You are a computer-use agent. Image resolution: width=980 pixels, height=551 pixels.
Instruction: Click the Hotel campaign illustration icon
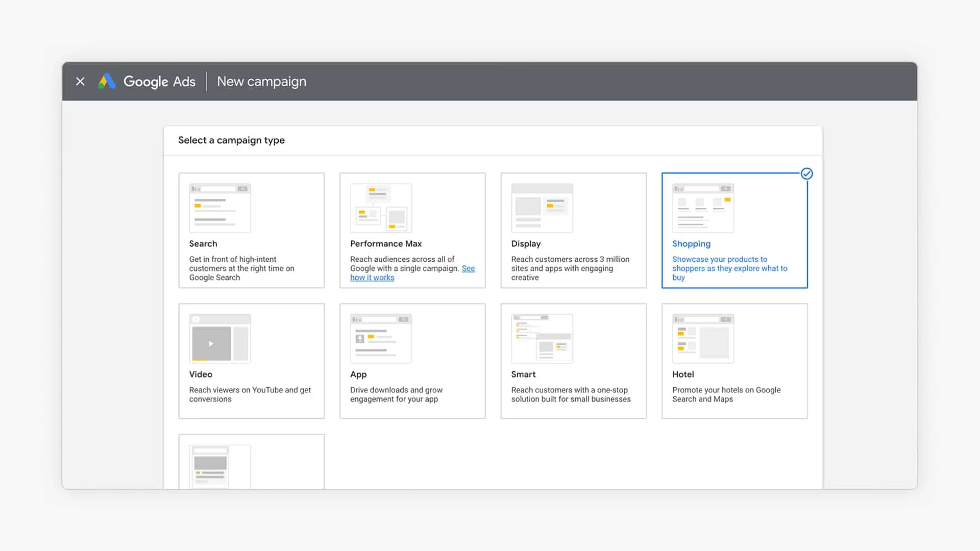pos(703,338)
